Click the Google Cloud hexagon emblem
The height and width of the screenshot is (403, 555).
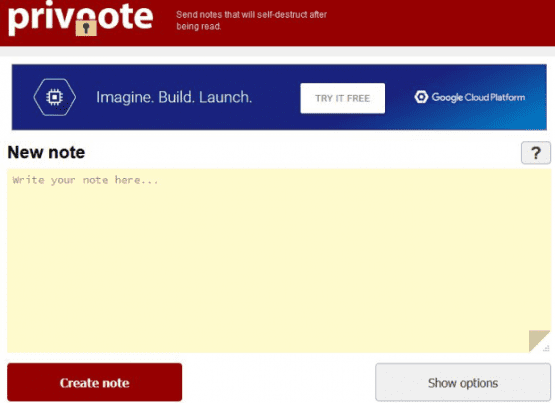click(x=421, y=97)
